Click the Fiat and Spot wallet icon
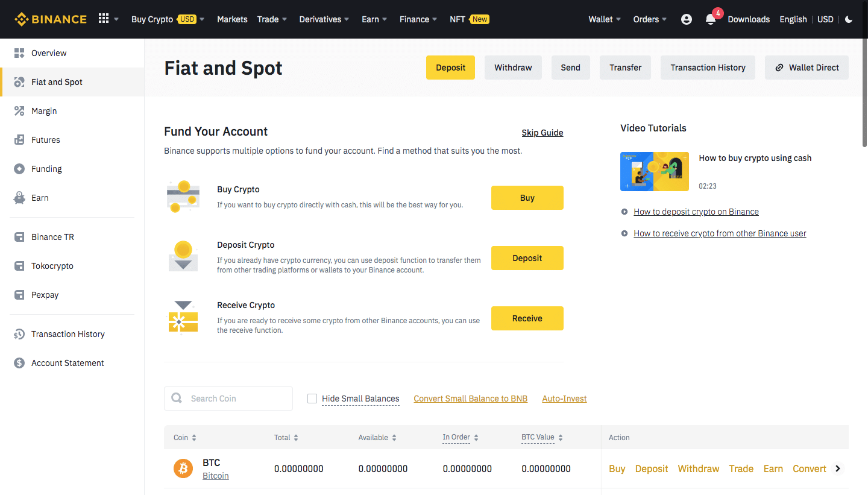This screenshot has height=495, width=868. coord(19,82)
